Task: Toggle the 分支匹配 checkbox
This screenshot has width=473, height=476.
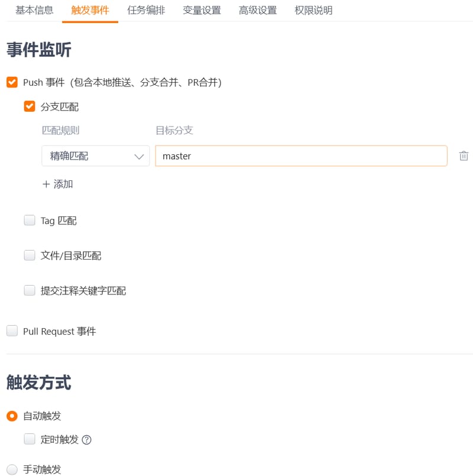Action: coord(30,106)
